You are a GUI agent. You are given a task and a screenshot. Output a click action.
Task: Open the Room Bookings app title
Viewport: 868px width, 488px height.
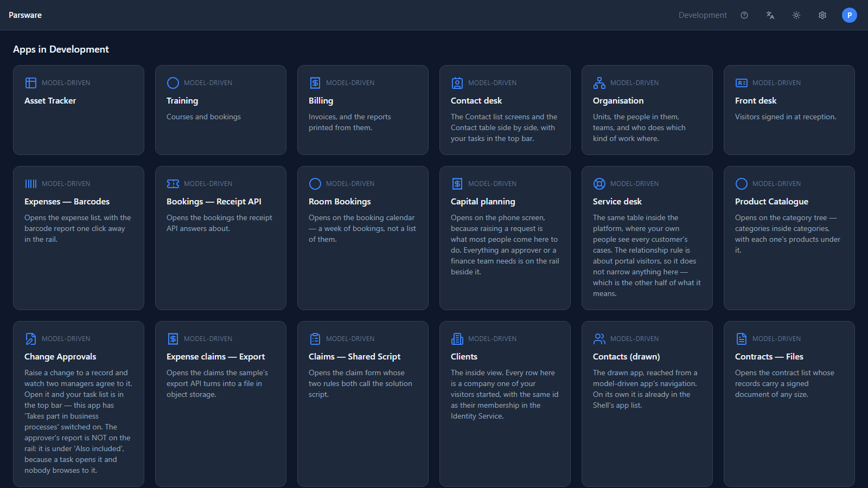click(340, 202)
